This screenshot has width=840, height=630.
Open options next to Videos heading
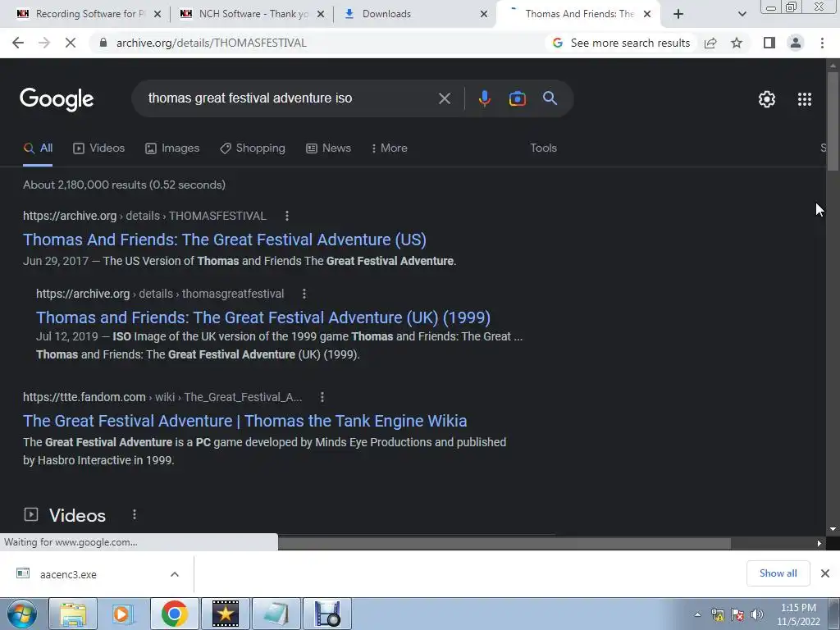pyautogui.click(x=135, y=514)
